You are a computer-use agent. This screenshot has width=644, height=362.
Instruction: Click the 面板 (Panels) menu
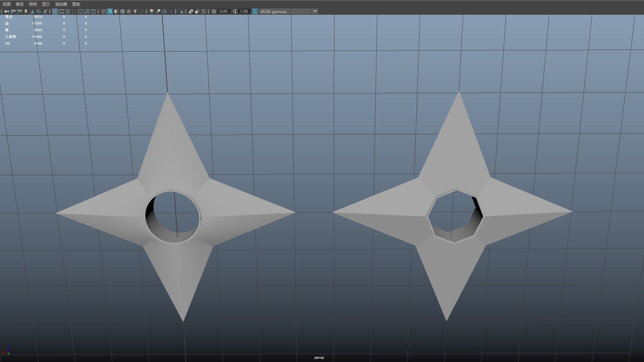click(76, 4)
